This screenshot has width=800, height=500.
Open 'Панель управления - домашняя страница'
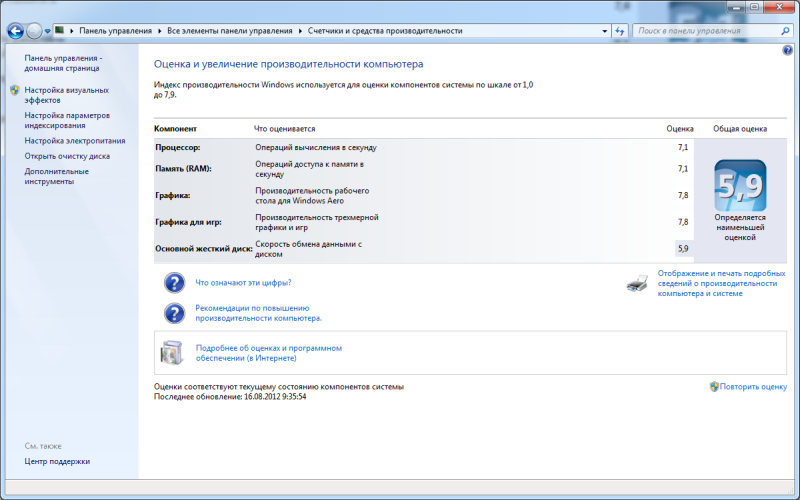[x=63, y=63]
